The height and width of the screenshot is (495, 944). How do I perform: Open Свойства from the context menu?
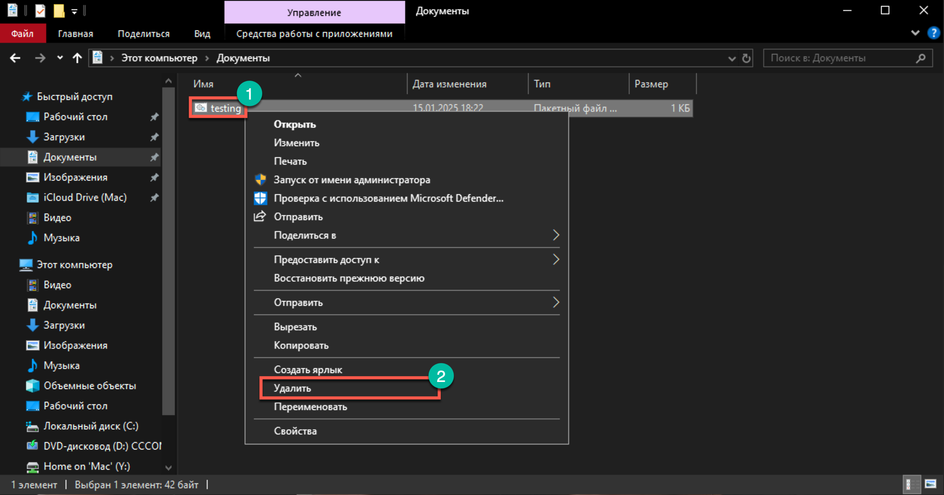406,431
